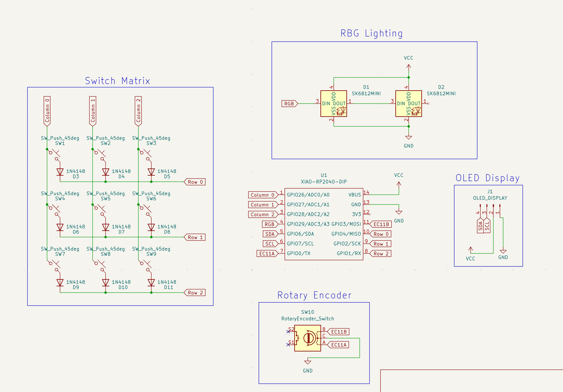Select the D3 1N4148 diode symbol

[60, 172]
